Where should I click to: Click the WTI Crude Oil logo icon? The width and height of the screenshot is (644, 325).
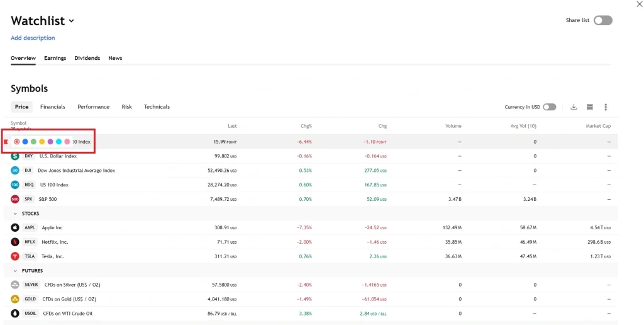15,314
